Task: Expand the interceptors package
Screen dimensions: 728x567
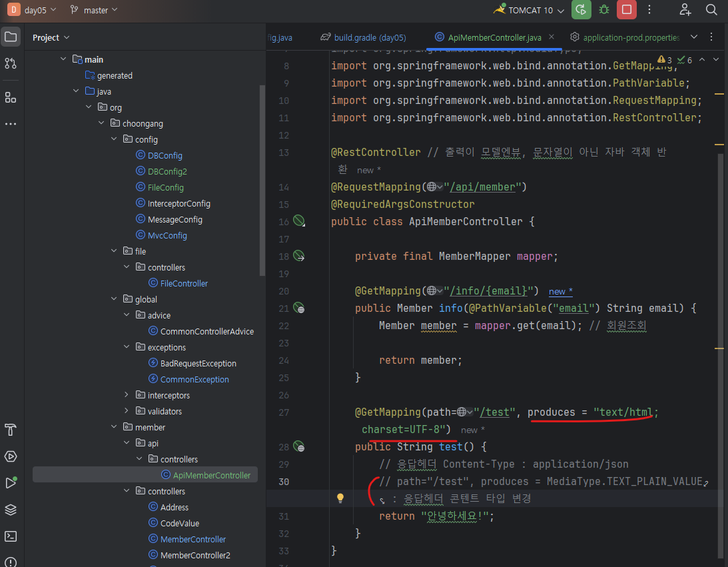Action: (x=127, y=394)
